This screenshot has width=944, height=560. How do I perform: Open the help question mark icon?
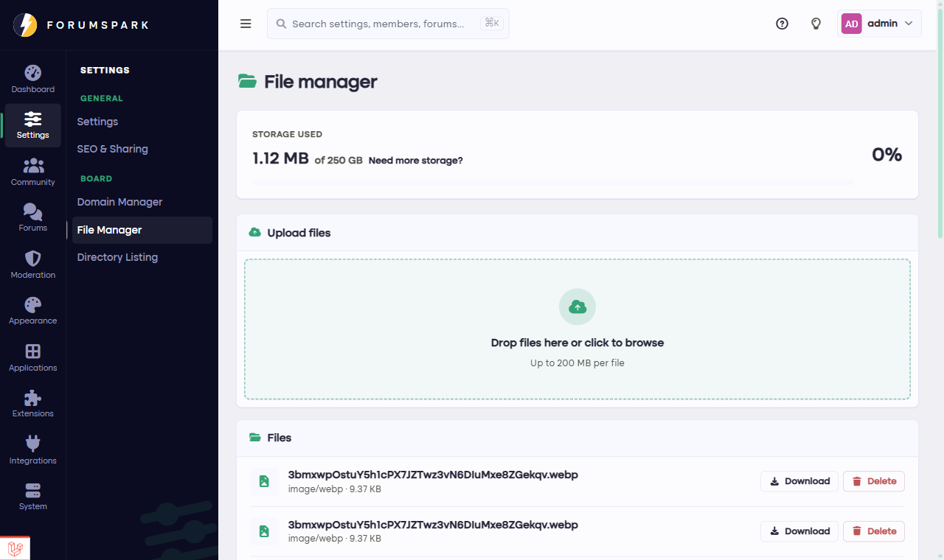(782, 24)
